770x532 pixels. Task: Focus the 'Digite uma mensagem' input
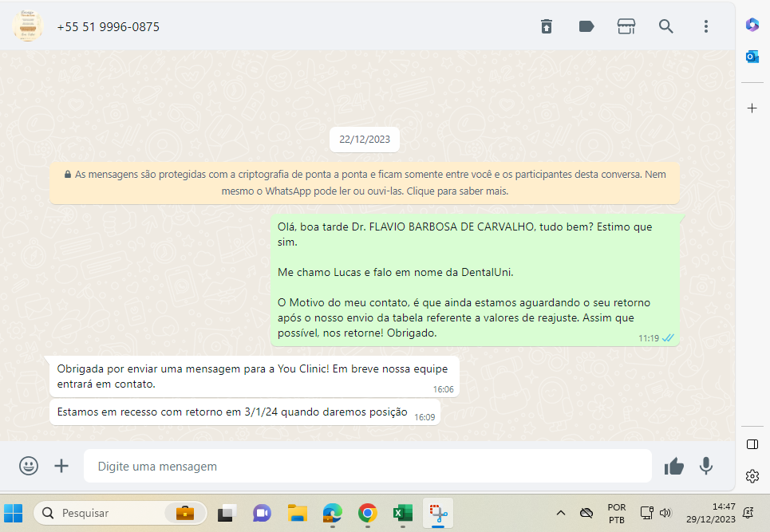pyautogui.click(x=367, y=466)
